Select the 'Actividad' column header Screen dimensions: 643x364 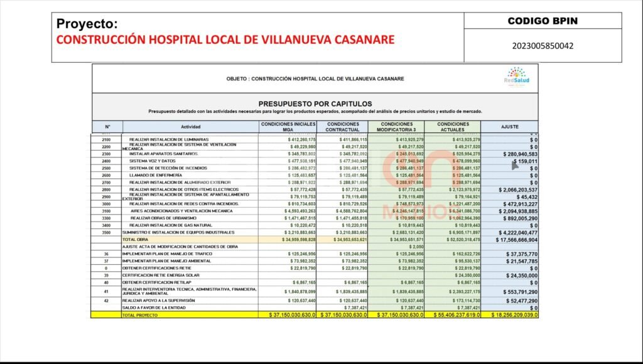[190, 127]
